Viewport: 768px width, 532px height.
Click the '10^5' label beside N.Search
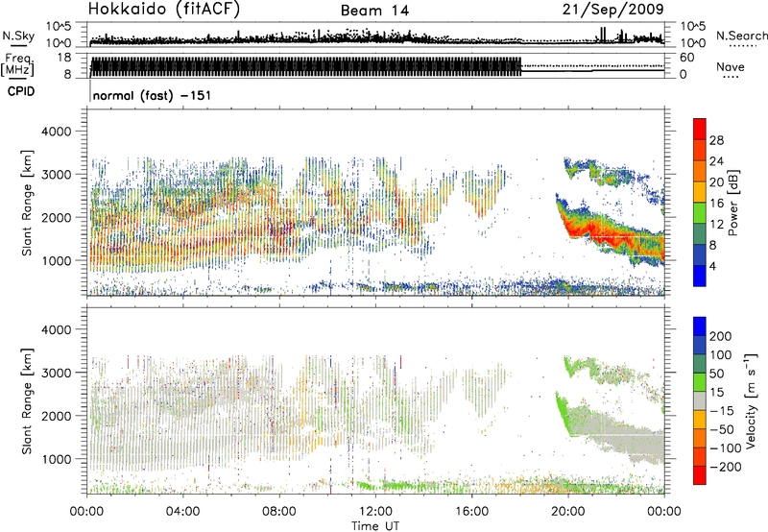(693, 27)
